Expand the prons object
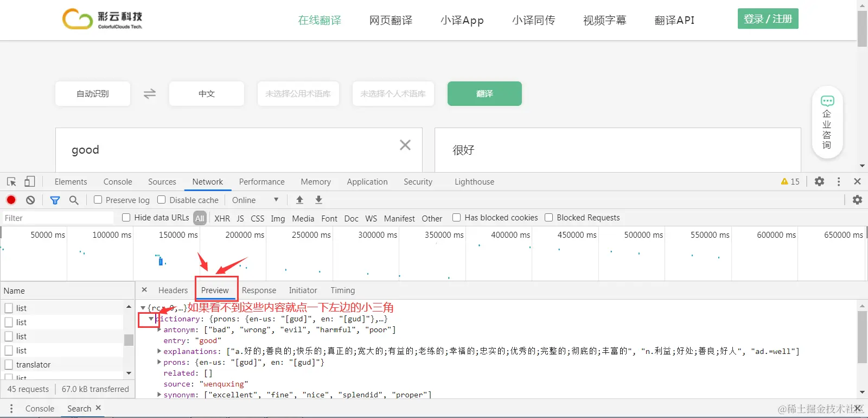The image size is (868, 418). (x=159, y=362)
